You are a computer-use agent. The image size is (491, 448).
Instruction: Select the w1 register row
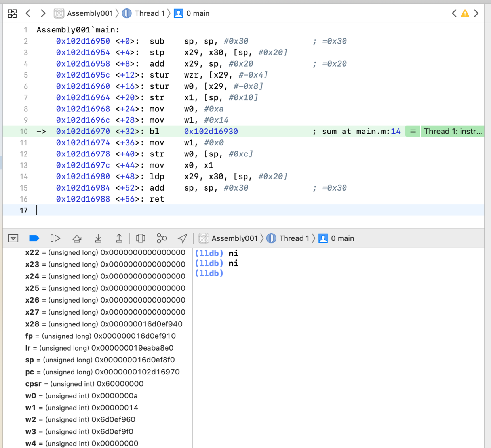(82, 407)
